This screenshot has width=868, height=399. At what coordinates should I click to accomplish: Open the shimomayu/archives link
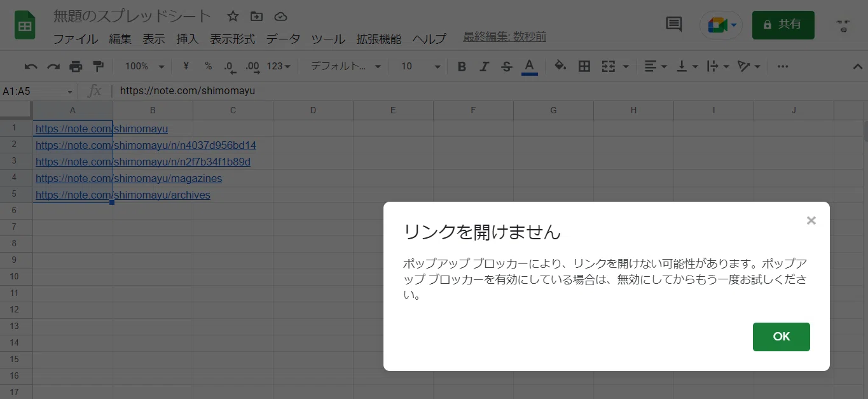coord(123,195)
